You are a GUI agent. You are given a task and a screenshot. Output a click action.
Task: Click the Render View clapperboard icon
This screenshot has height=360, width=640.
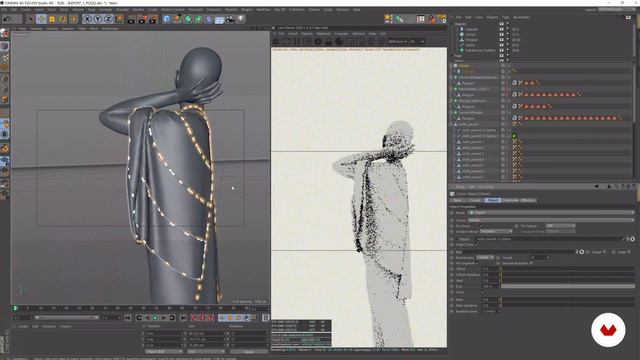(131, 19)
